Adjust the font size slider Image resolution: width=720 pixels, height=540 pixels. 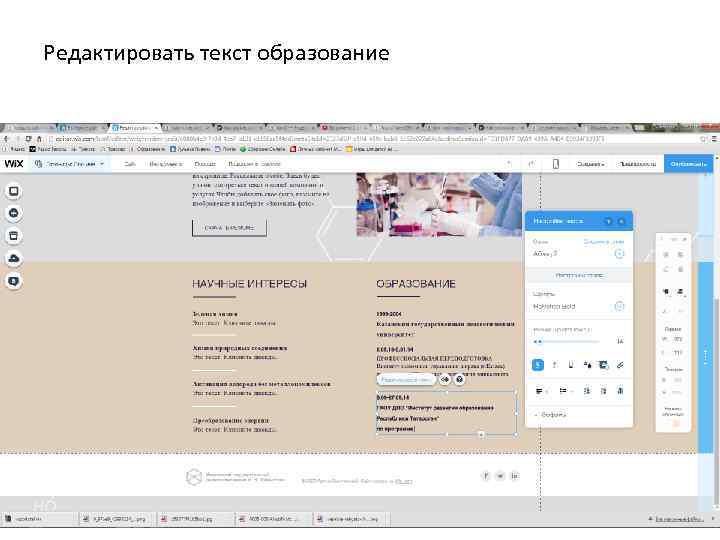pos(567,342)
